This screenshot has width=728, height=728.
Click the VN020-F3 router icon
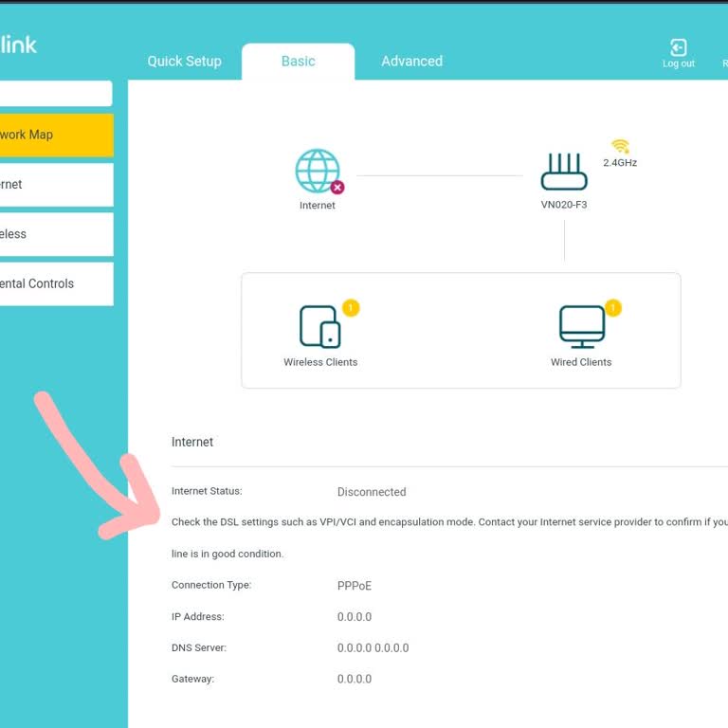coord(564,172)
